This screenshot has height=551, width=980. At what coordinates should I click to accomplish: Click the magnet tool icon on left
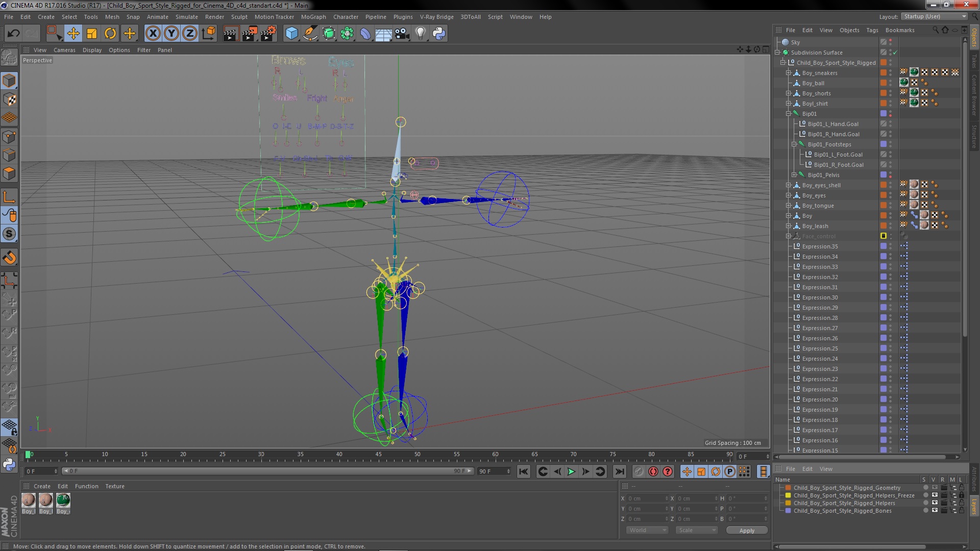(x=9, y=258)
